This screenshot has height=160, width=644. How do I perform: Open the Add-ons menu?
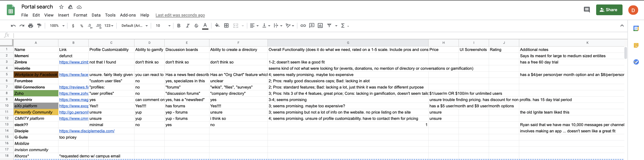click(128, 15)
